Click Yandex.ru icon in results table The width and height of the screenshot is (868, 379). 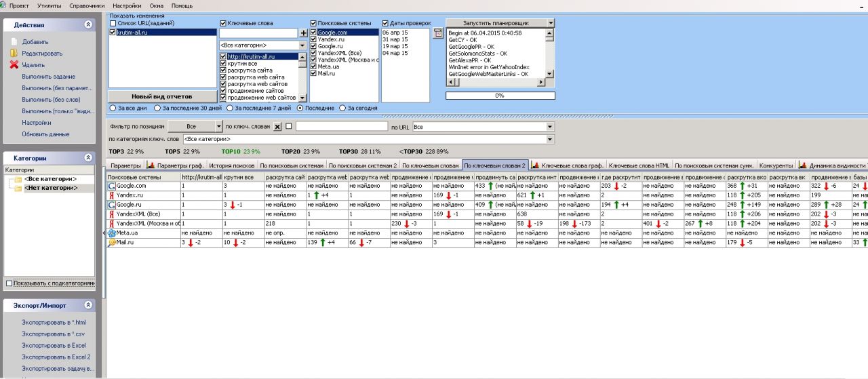(112, 195)
